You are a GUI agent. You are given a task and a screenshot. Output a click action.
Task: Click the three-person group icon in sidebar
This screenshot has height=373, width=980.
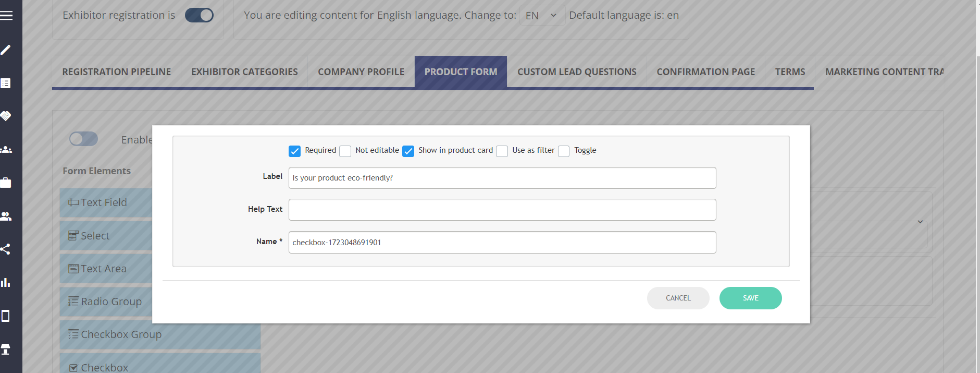pyautogui.click(x=6, y=150)
